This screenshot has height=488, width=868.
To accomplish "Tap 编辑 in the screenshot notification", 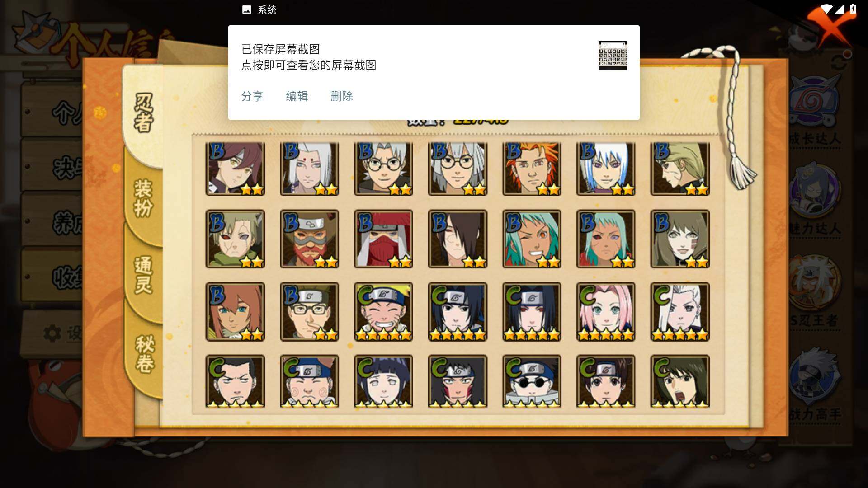I will [297, 96].
